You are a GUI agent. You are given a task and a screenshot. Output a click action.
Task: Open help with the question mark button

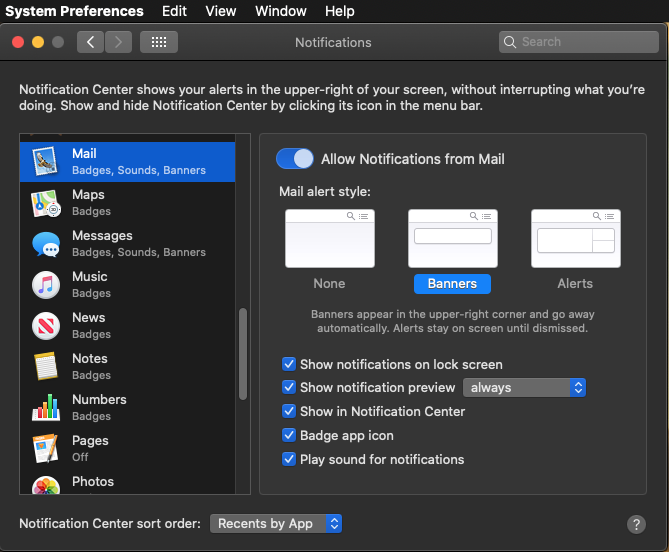point(636,524)
